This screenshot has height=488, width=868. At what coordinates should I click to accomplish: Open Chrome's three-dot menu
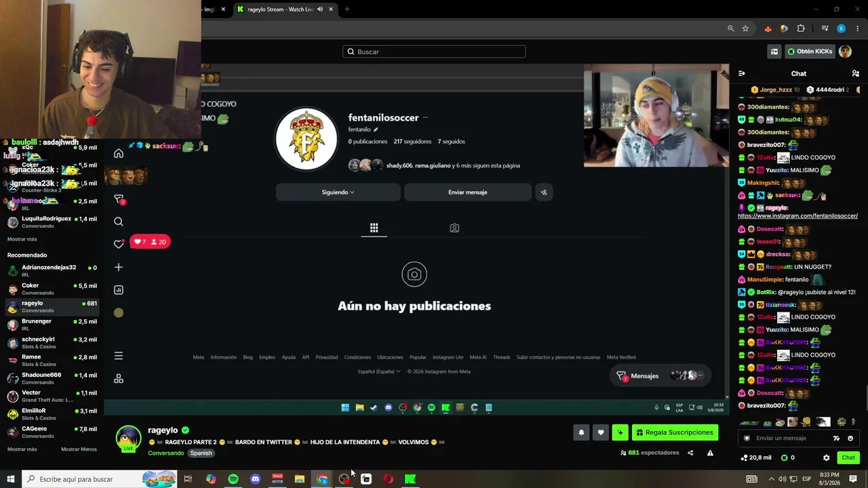coord(858,28)
